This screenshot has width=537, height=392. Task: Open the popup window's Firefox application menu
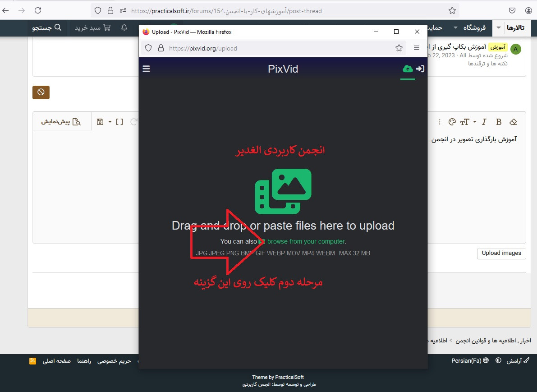click(417, 48)
